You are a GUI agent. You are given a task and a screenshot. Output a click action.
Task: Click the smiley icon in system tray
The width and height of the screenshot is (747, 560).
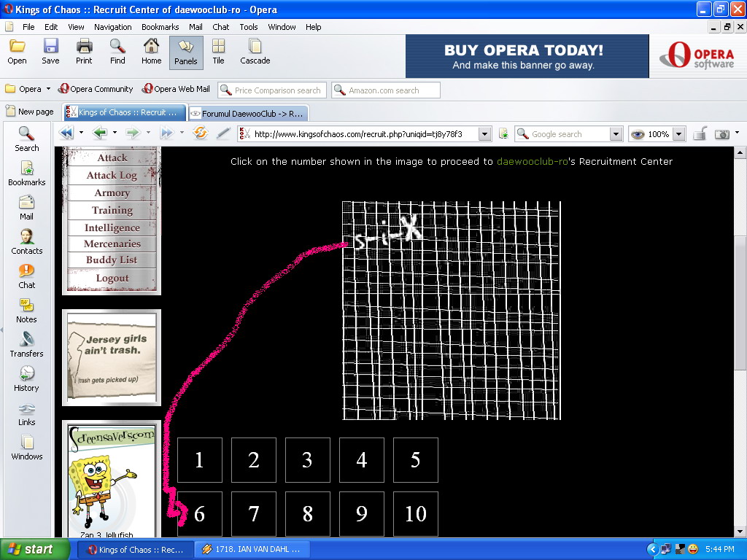[693, 550]
